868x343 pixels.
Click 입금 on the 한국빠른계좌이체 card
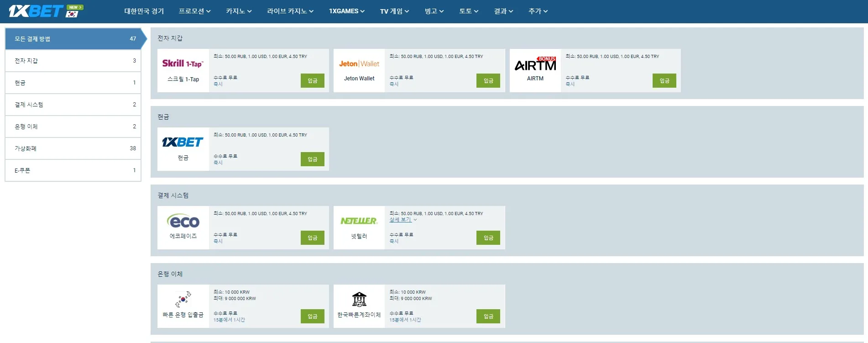(488, 317)
